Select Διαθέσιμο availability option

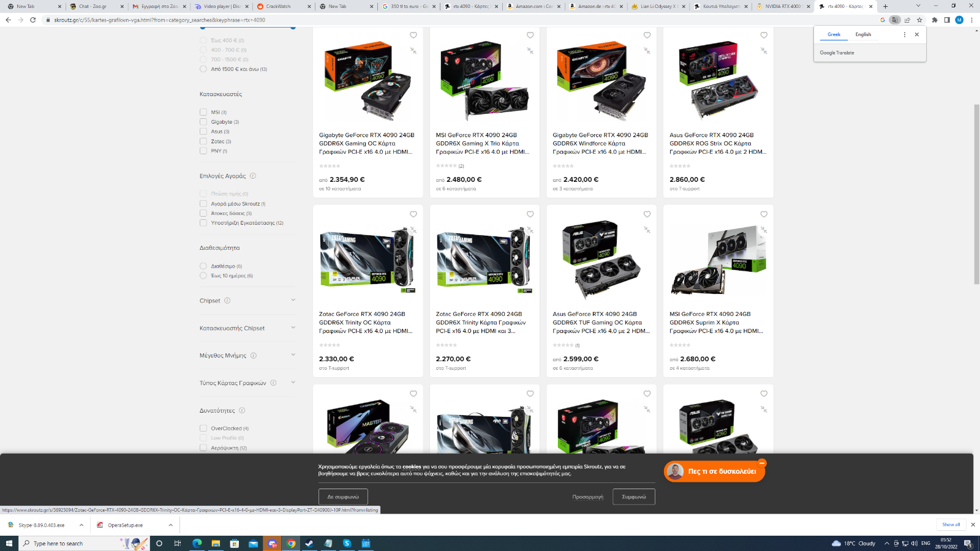click(203, 266)
